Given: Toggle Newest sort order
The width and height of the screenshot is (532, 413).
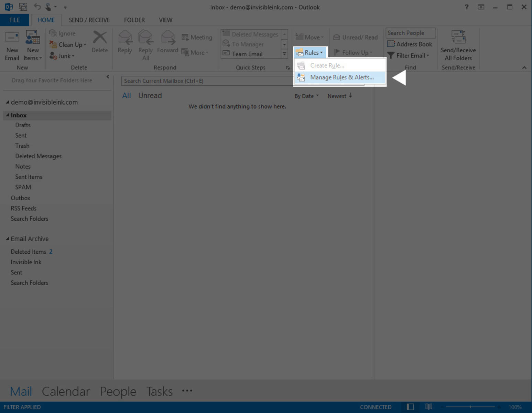Looking at the screenshot, I should point(340,96).
